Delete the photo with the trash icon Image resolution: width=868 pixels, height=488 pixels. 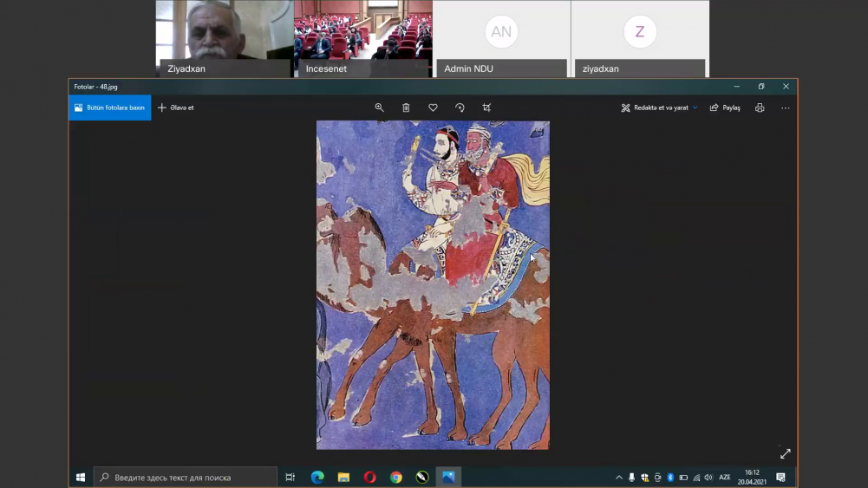406,107
